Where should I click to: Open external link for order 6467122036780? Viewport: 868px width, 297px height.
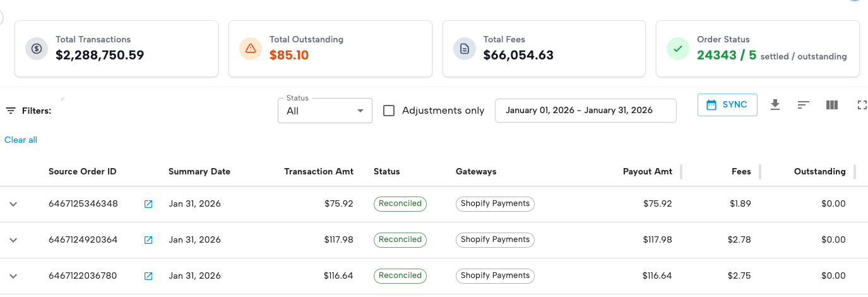click(148, 276)
